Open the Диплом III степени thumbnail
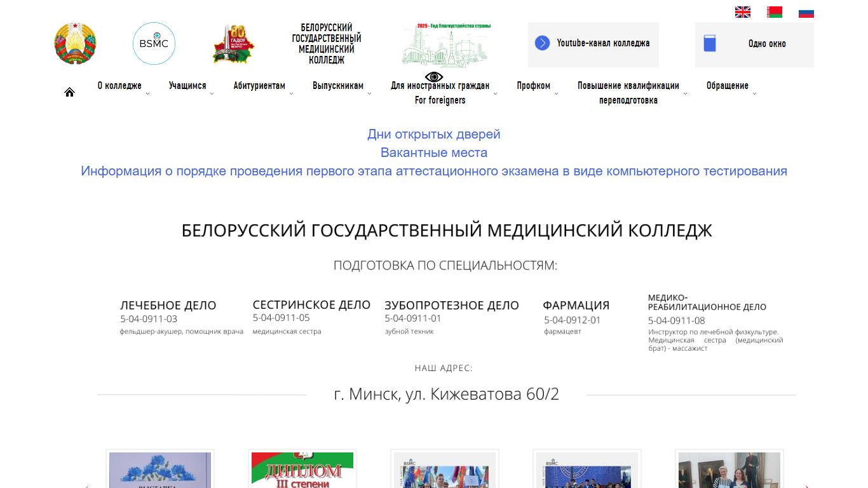868x488 pixels. point(302,469)
